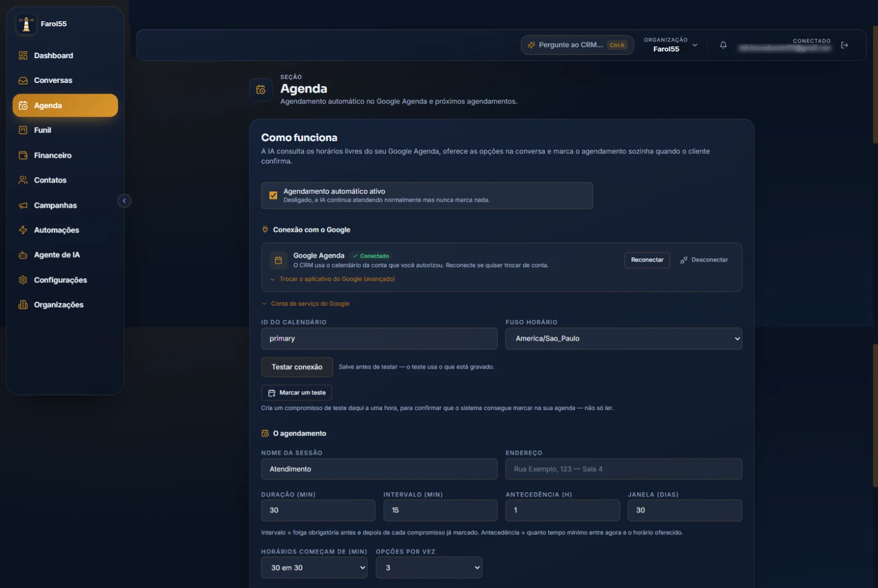Click the Nome da Sessão field
The height and width of the screenshot is (588, 878).
[x=379, y=469]
